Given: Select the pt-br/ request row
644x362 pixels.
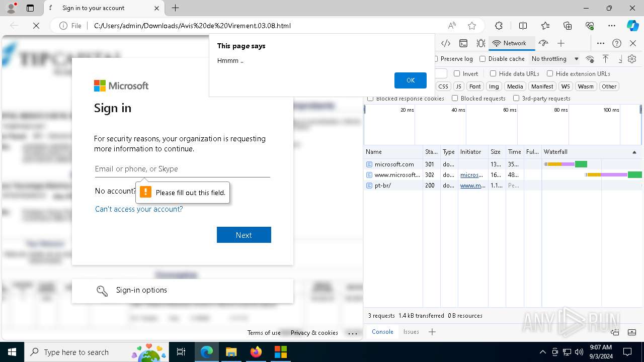Looking at the screenshot, I should (x=503, y=186).
